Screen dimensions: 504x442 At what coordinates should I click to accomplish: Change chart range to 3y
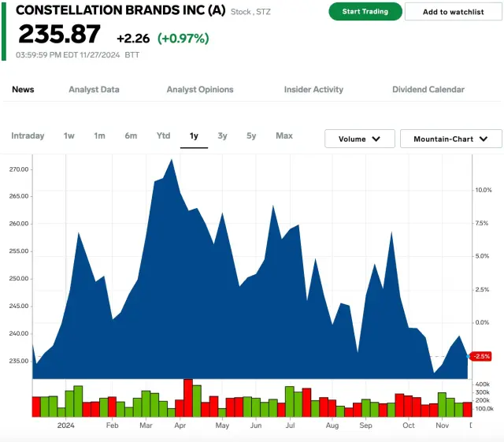click(223, 136)
